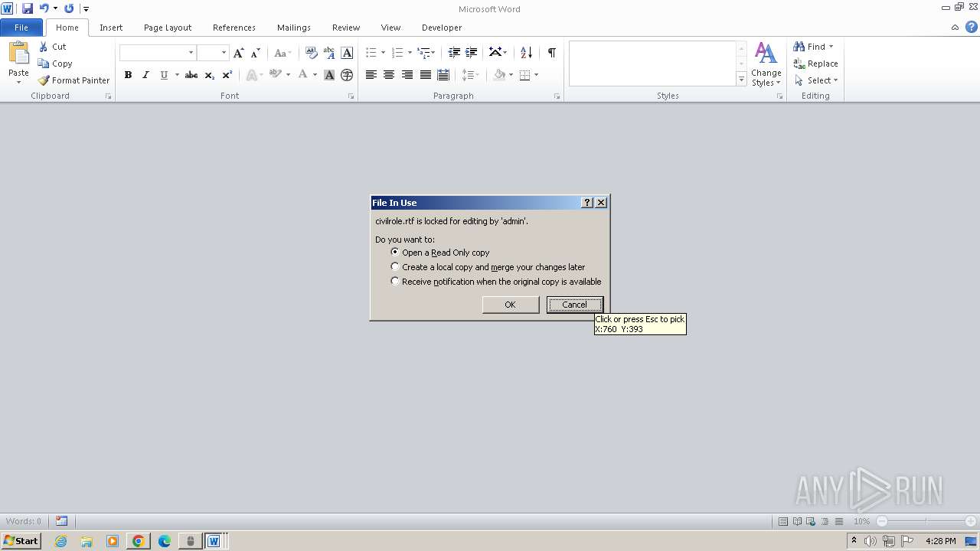This screenshot has width=980, height=551.
Task: Open Chrome from the taskbar
Action: click(139, 541)
